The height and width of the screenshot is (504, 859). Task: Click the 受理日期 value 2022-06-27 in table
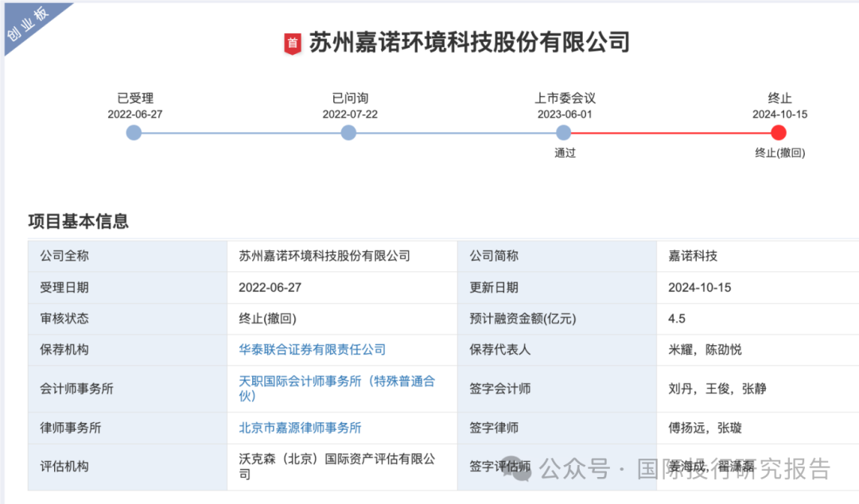click(x=342, y=288)
